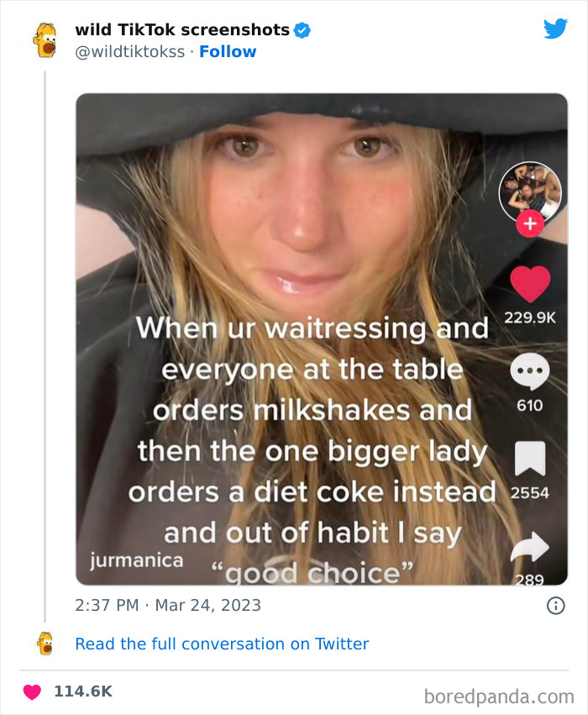Screen dimensions: 588x715
Task: Open Twitter home via the bird logo
Action: point(556,28)
